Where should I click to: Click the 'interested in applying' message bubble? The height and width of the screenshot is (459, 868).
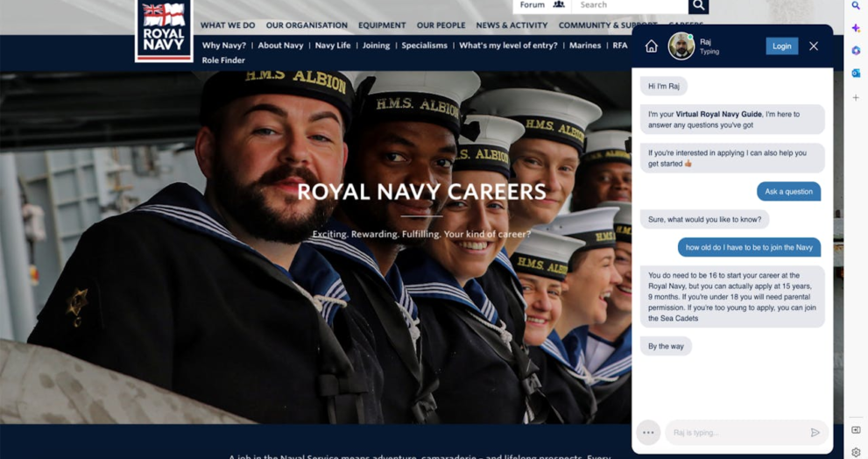[732, 159]
